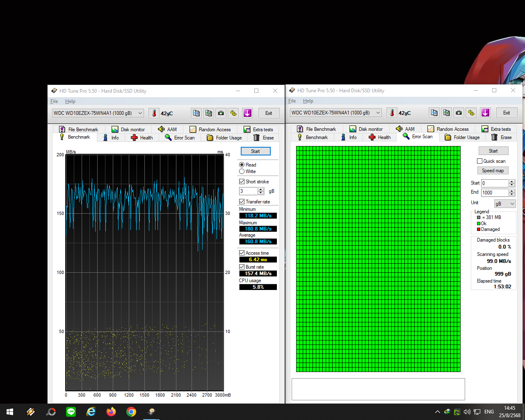Image resolution: width=525 pixels, height=420 pixels.
Task: Click the thermometer temperature icon in the Benchmark window
Action: tap(154, 113)
